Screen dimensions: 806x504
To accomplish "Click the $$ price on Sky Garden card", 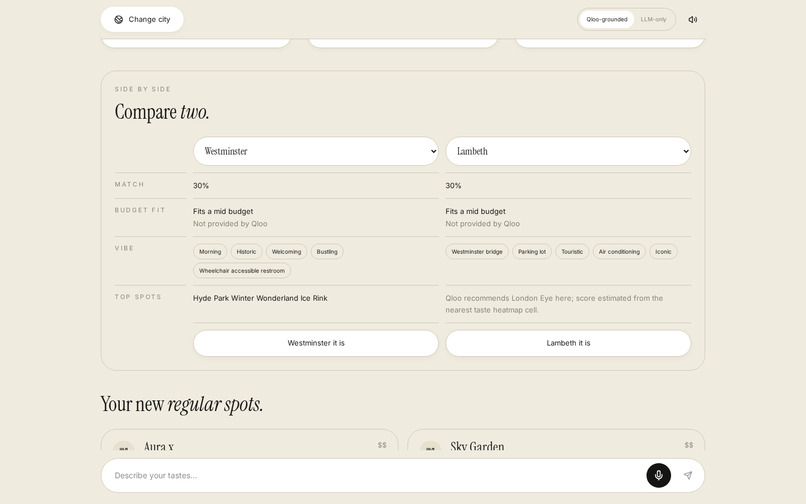I will click(689, 445).
